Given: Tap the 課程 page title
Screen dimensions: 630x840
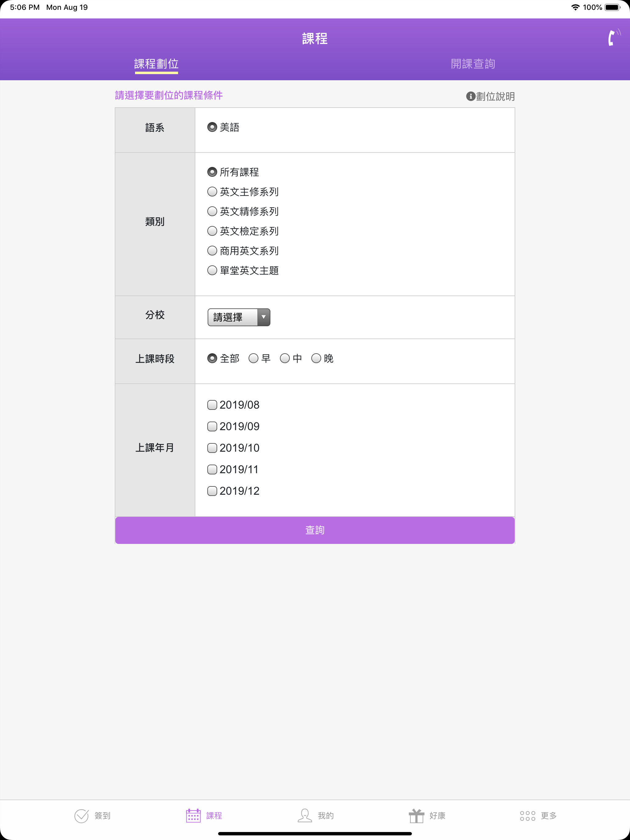Looking at the screenshot, I should pos(315,38).
